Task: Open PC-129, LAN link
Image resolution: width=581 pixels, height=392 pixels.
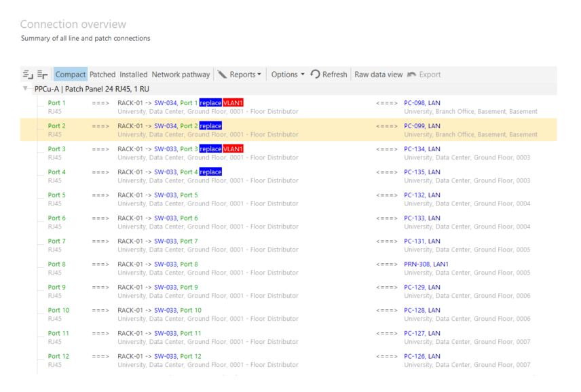Action: (422, 288)
